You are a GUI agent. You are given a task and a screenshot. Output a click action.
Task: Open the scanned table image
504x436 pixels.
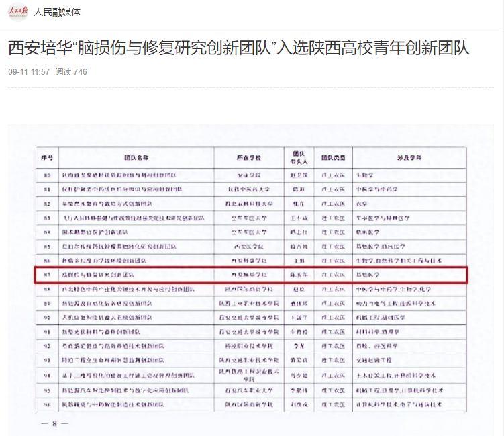pyautogui.click(x=252, y=282)
